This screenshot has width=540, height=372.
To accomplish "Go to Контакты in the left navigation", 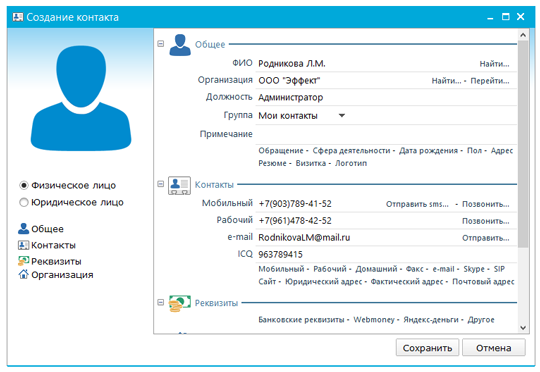I will pyautogui.click(x=53, y=245).
